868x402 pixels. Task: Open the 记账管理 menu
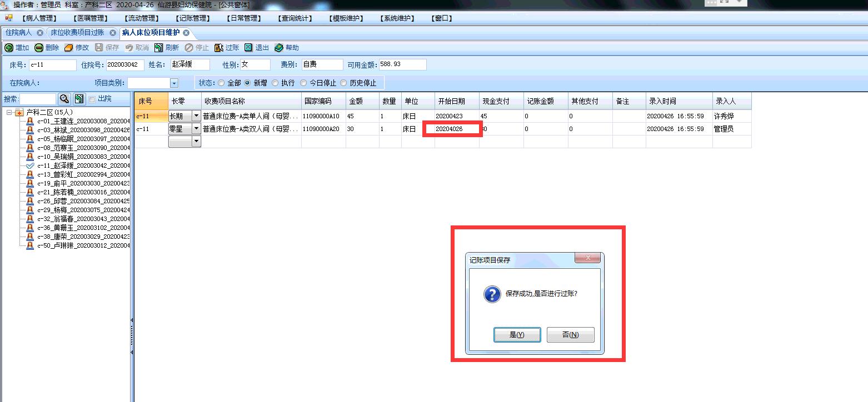tap(192, 18)
